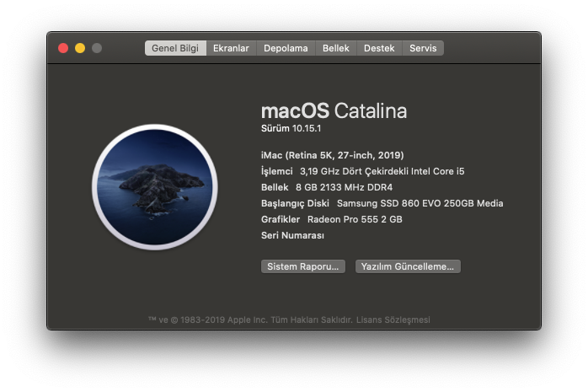Open the Depolama tab
588x392 pixels.
[286, 49]
